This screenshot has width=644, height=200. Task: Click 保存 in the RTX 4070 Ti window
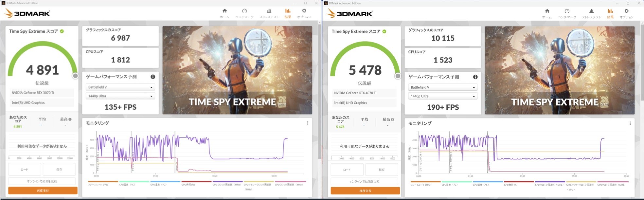pos(382,170)
